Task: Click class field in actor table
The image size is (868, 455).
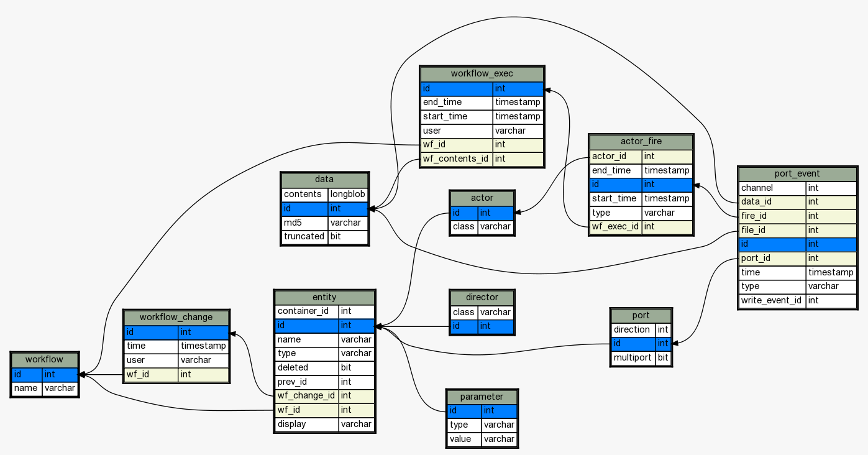Action: (x=482, y=227)
